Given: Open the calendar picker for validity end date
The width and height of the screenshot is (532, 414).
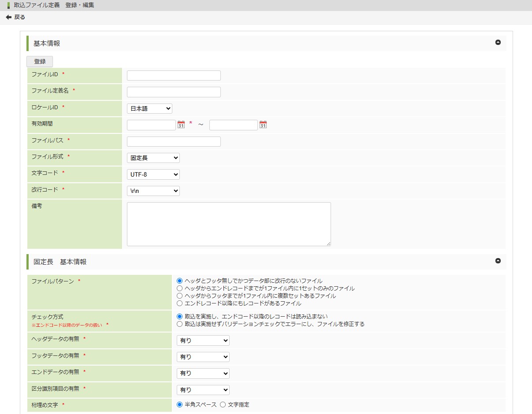Looking at the screenshot, I should click(263, 125).
